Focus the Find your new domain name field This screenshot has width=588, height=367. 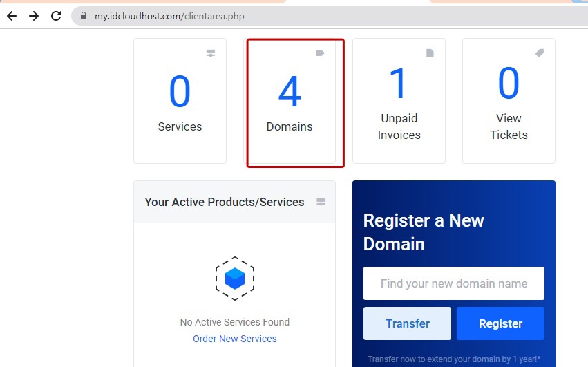(454, 283)
